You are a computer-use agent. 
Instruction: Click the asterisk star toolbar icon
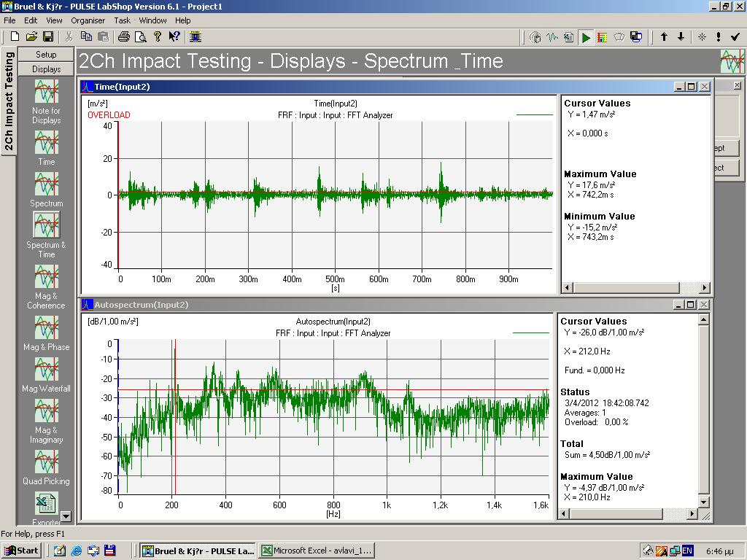click(702, 36)
